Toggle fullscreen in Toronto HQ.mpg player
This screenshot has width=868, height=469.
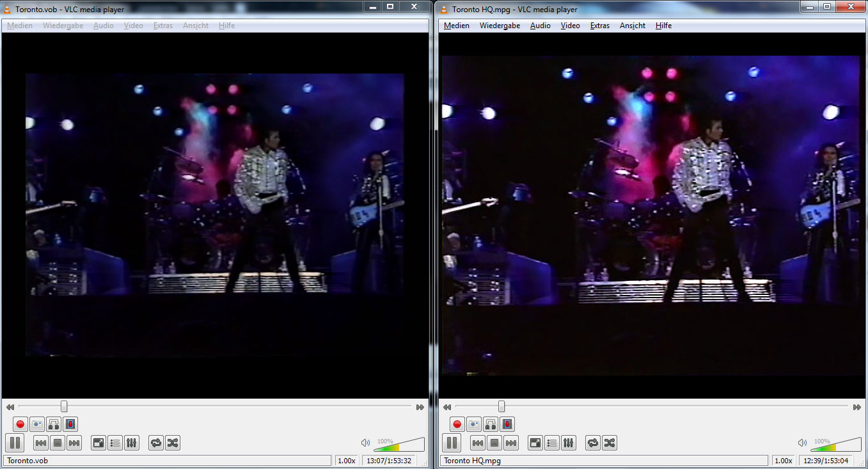[535, 443]
